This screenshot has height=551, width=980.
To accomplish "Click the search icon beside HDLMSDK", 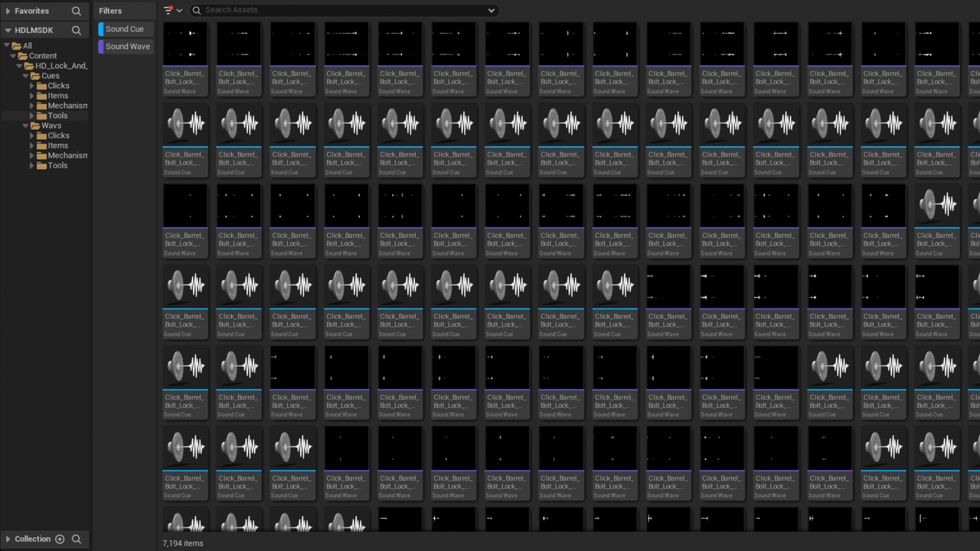I will click(x=76, y=31).
